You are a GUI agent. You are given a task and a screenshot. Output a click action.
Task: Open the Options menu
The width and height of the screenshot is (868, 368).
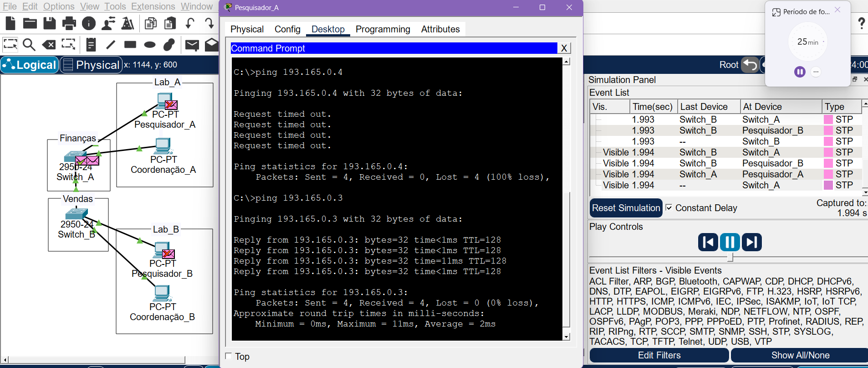pyautogui.click(x=59, y=6)
